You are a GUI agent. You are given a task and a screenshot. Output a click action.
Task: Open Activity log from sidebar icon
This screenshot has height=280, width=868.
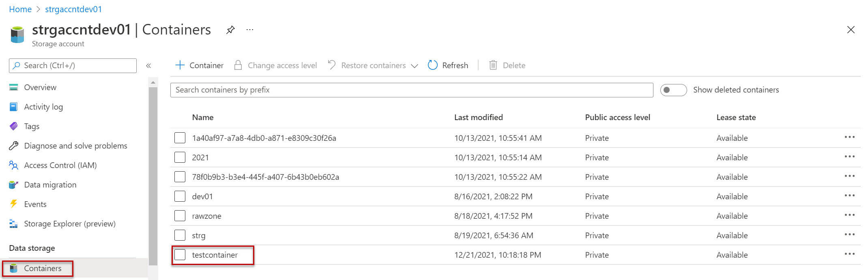click(14, 107)
